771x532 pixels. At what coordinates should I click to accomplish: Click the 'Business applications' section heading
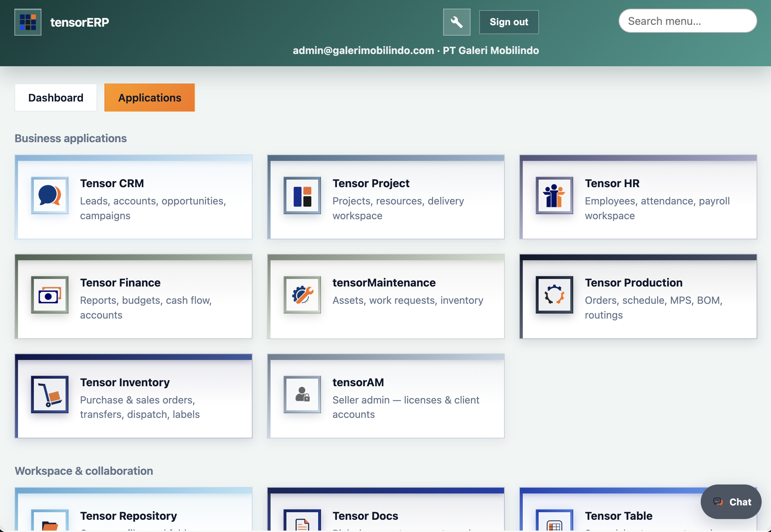click(71, 138)
